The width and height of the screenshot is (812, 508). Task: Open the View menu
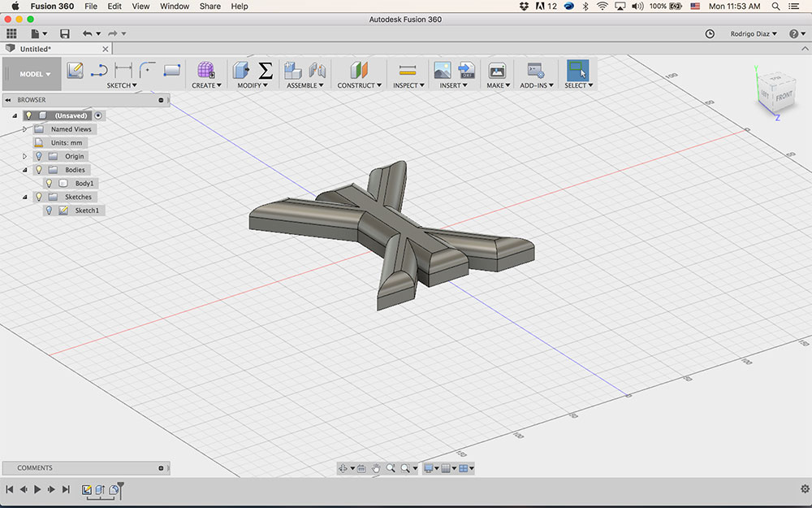point(140,7)
